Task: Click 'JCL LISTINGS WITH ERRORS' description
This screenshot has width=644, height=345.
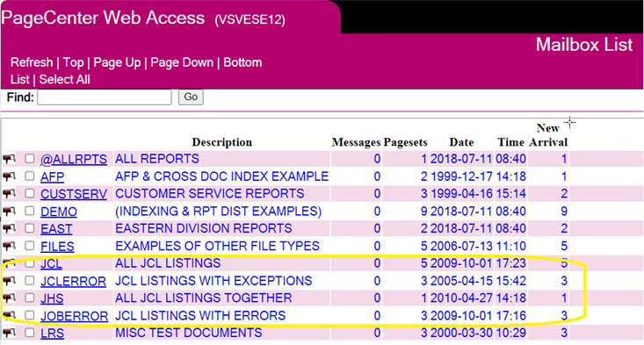Action: 200,316
